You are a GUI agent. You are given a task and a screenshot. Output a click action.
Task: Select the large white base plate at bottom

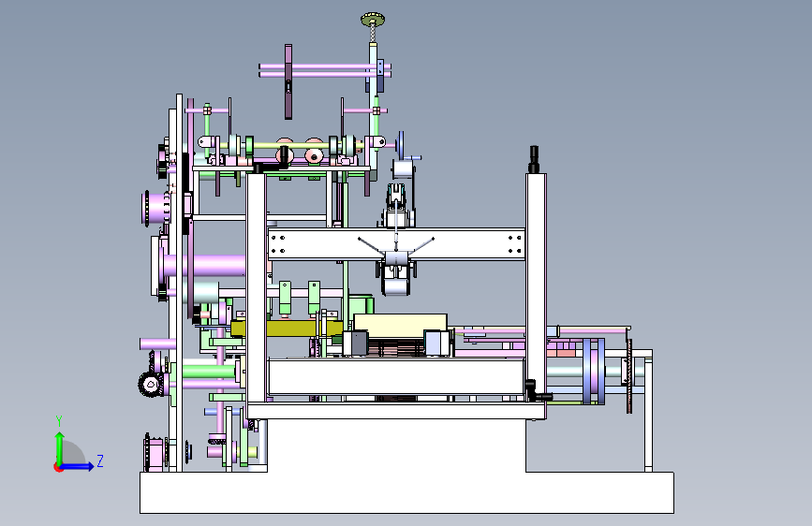pos(406,491)
